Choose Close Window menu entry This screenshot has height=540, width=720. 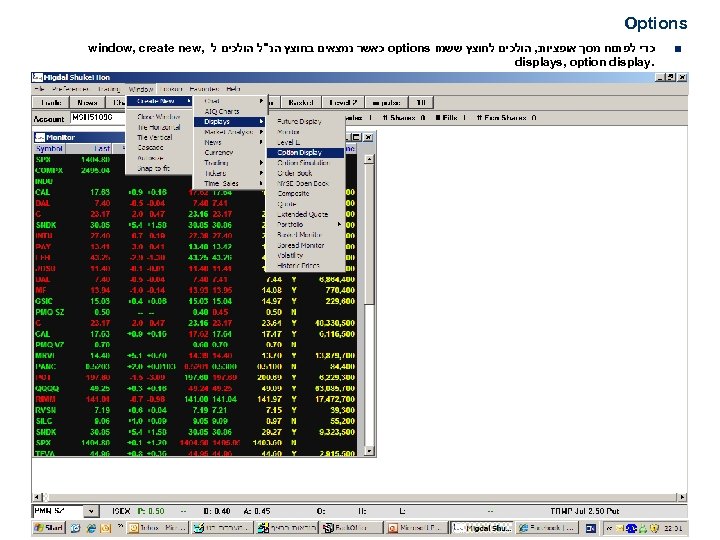pos(158,117)
